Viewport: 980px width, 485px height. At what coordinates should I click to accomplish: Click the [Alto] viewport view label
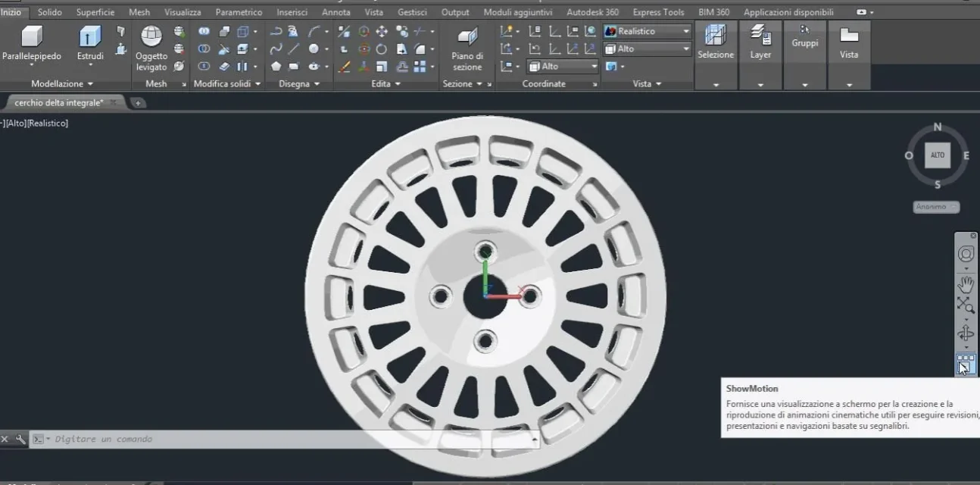click(16, 123)
